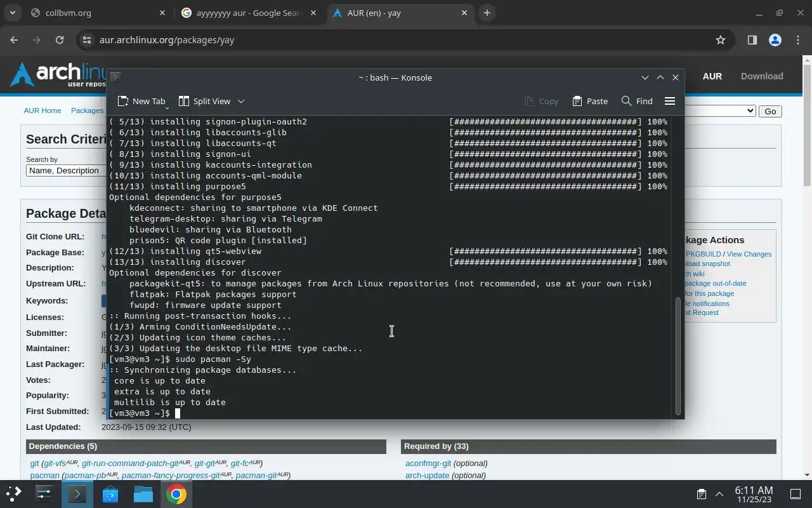Open the View Changes link
Image resolution: width=812 pixels, height=508 pixels.
tap(749, 254)
